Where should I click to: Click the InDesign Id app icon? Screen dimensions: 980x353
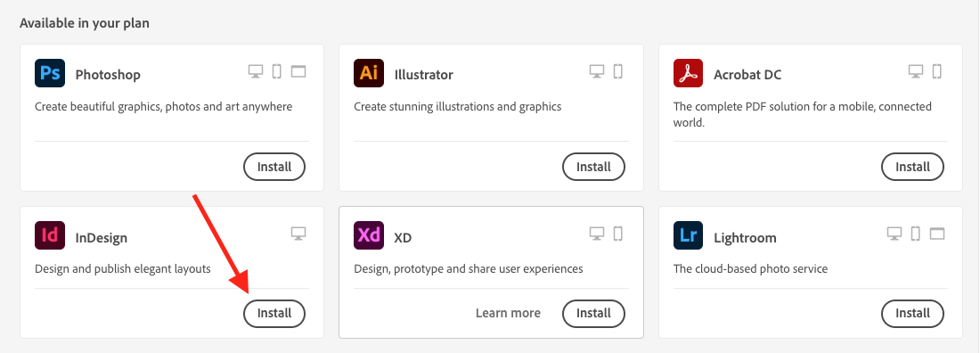(x=50, y=236)
